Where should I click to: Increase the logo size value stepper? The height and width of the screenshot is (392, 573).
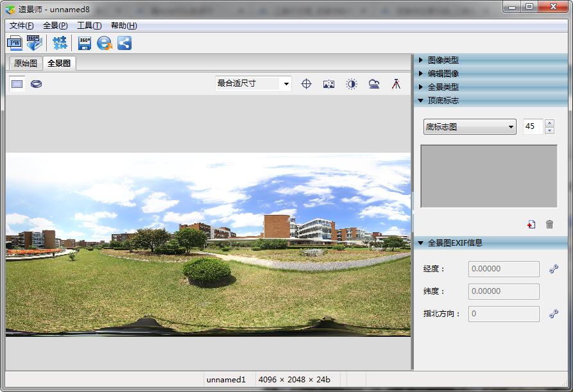[549, 123]
